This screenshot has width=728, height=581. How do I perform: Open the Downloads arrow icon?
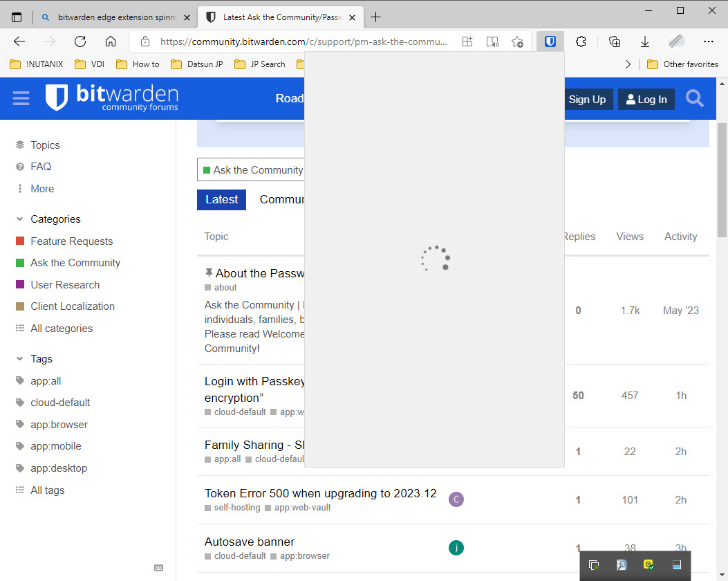(645, 41)
